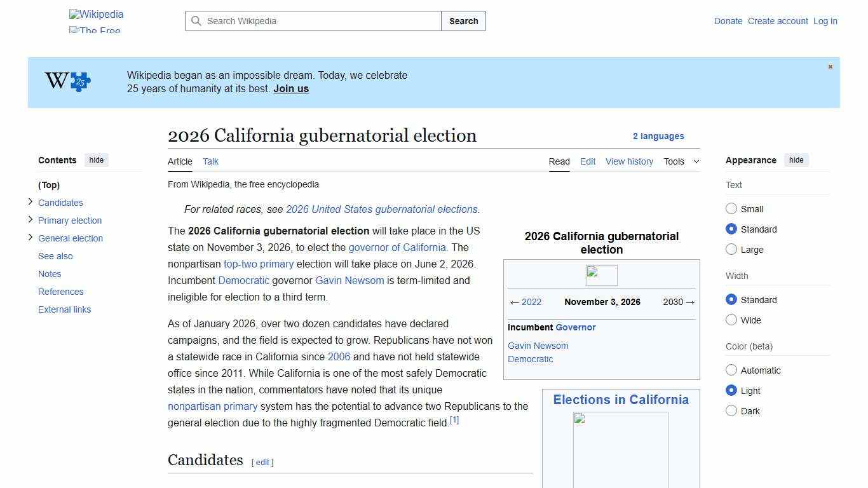
Task: Follow the Gavin Newsom link
Action: pos(349,280)
